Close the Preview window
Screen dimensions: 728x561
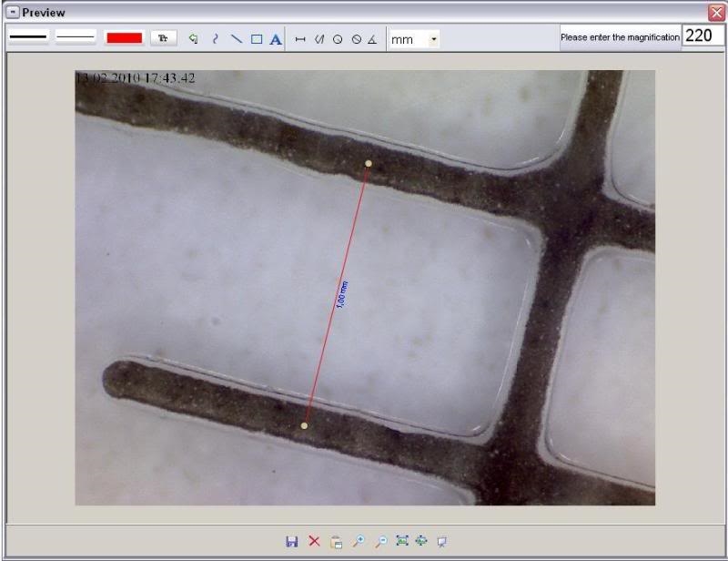[715, 12]
